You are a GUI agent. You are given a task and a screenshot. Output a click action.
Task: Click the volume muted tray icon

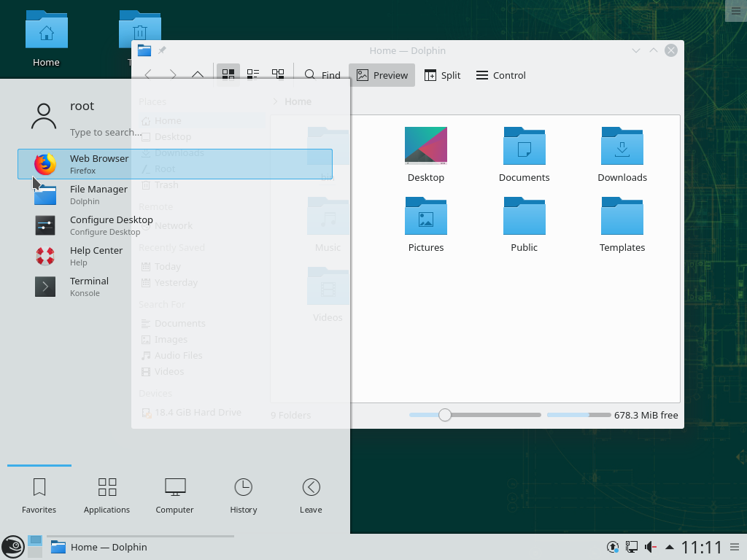click(650, 547)
